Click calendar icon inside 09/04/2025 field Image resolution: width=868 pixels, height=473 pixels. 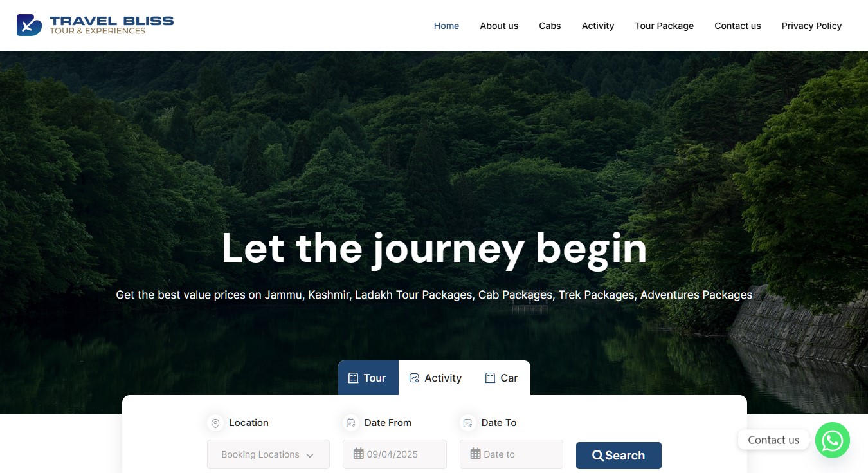[x=359, y=454]
